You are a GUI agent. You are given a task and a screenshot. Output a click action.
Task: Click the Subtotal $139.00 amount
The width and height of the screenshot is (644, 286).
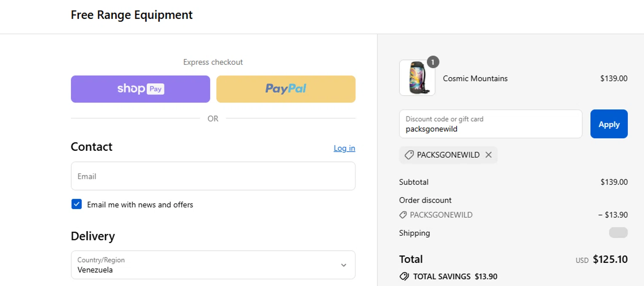(614, 182)
